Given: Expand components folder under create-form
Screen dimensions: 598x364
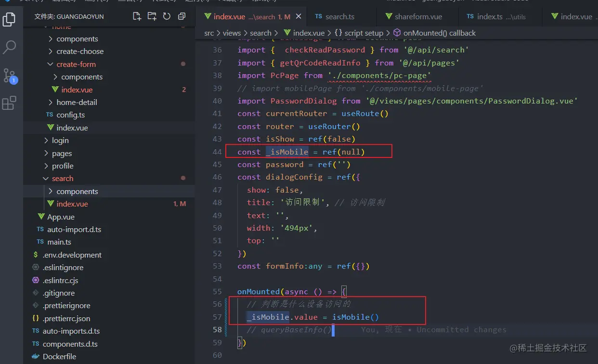Looking at the screenshot, I should [x=82, y=77].
